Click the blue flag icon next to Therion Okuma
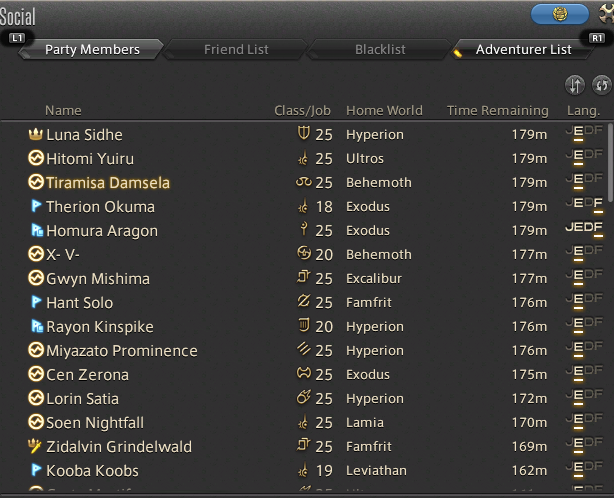 [x=36, y=206]
